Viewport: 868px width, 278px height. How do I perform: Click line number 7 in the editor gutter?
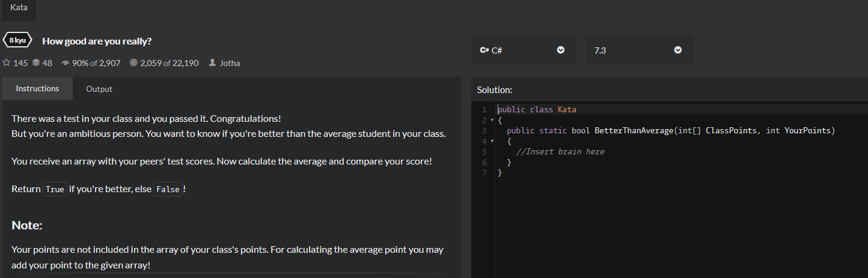click(x=484, y=172)
